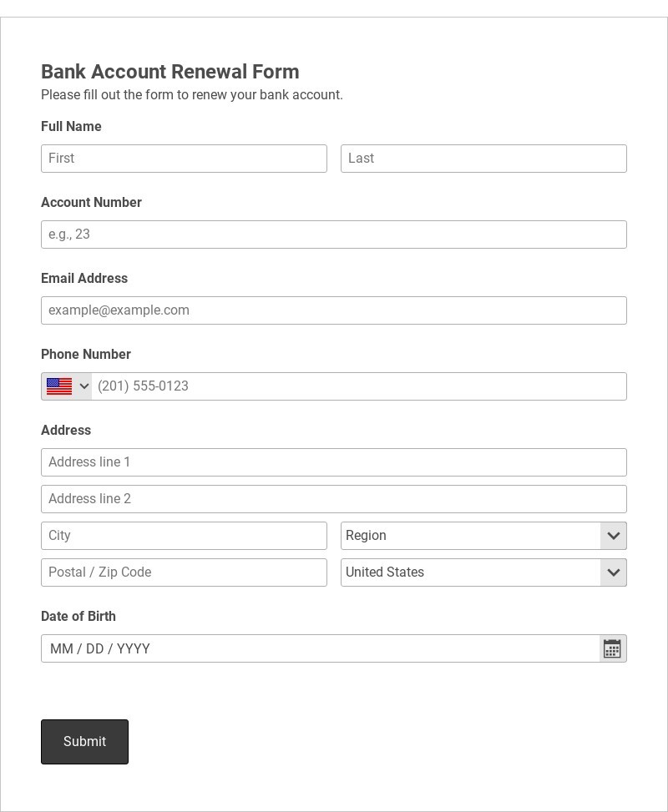Viewport: 668px width, 812px height.
Task: Click the Email Address input field
Action: (334, 310)
